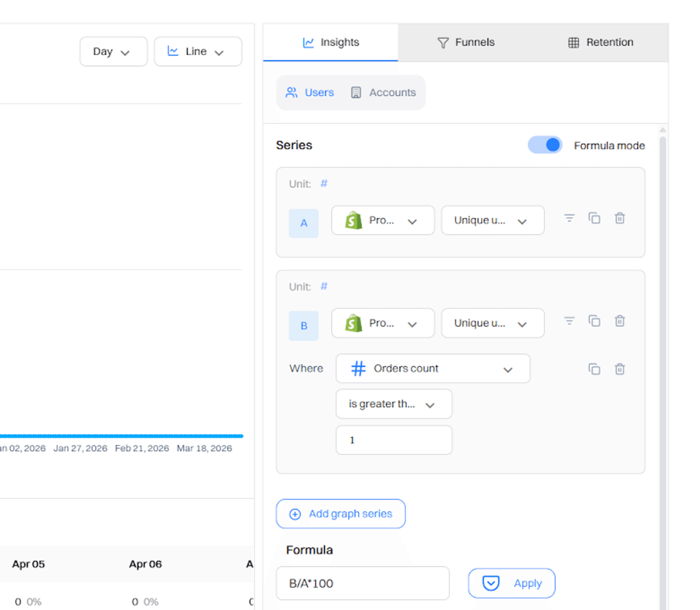The image size is (700, 610).
Task: Remove the Orders count where filter
Action: point(619,369)
